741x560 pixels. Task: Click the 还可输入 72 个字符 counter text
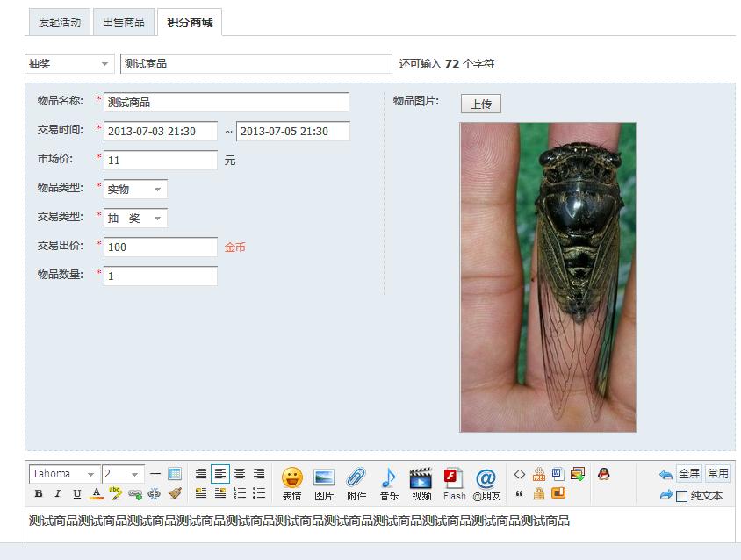coord(447,64)
